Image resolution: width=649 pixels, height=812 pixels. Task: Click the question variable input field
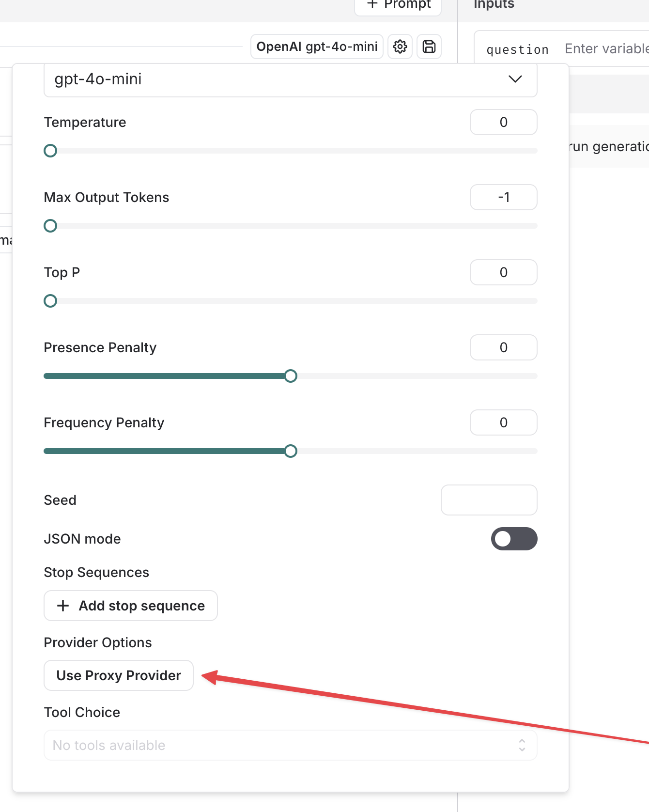coord(604,48)
